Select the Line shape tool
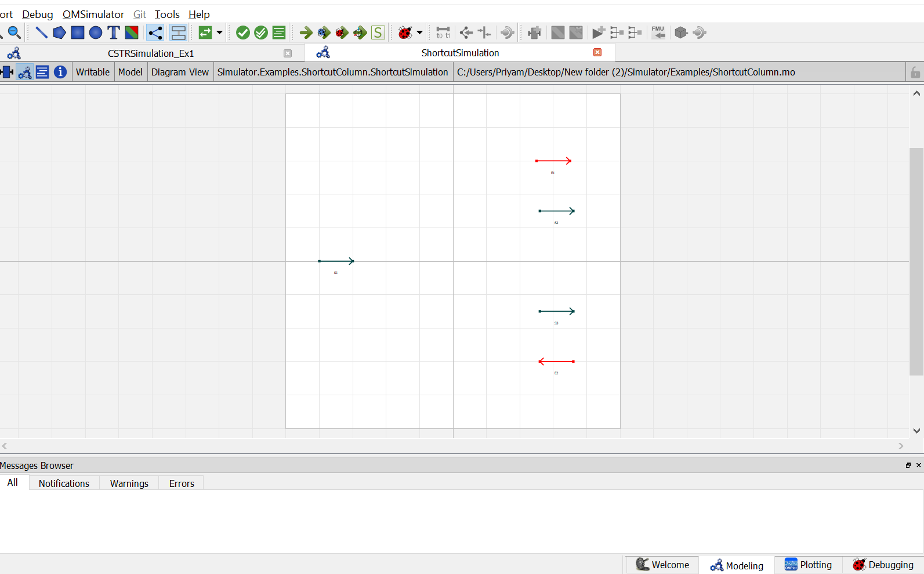 [41, 33]
